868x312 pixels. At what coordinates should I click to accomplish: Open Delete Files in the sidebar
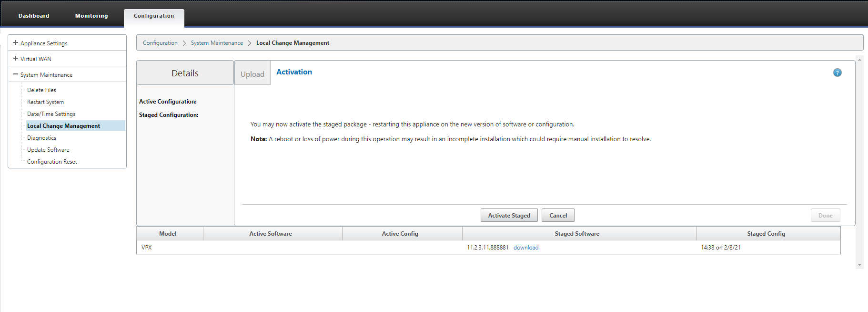[41, 90]
